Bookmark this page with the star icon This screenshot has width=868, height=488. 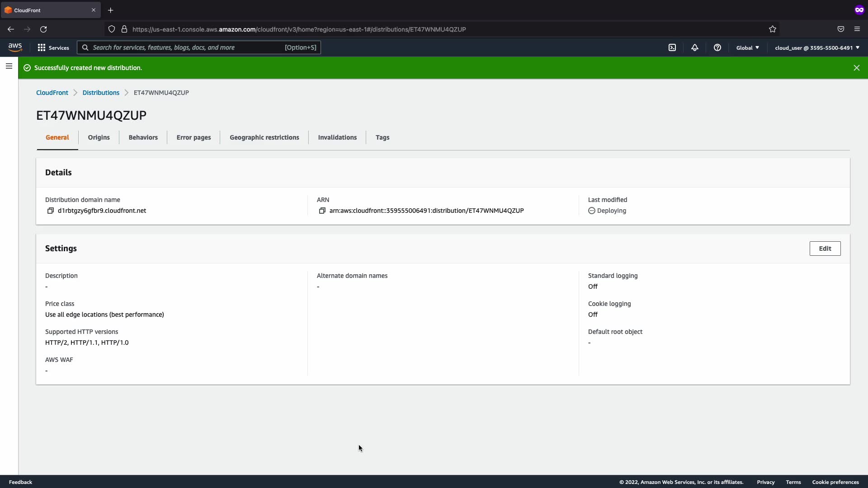pyautogui.click(x=773, y=29)
